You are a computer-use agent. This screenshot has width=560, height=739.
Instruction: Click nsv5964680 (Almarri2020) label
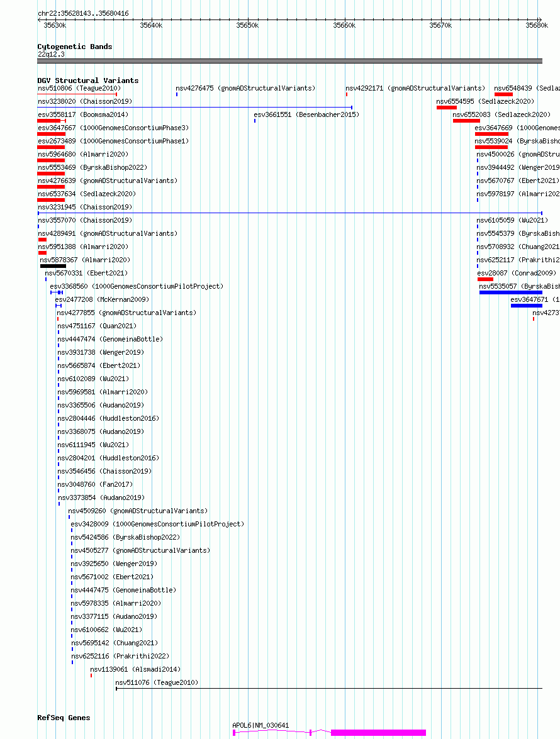coord(83,154)
